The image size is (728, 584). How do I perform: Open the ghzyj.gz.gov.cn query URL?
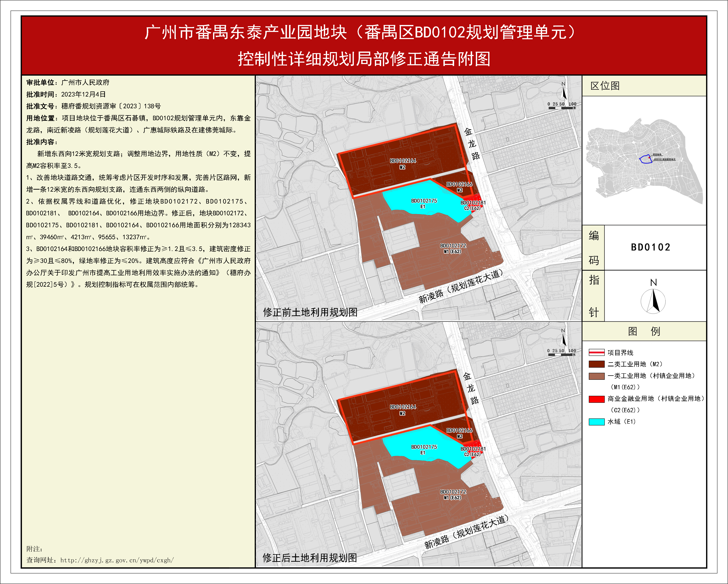[117, 560]
